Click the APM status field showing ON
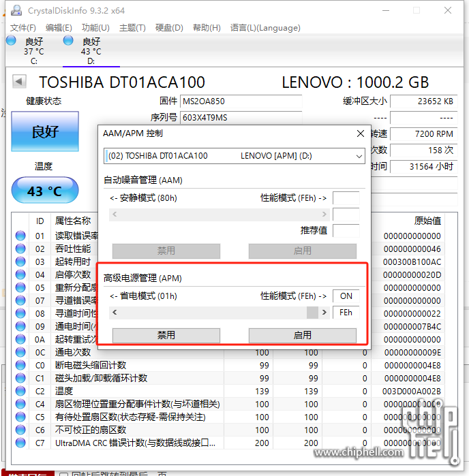This screenshot has width=469, height=476. click(x=346, y=296)
